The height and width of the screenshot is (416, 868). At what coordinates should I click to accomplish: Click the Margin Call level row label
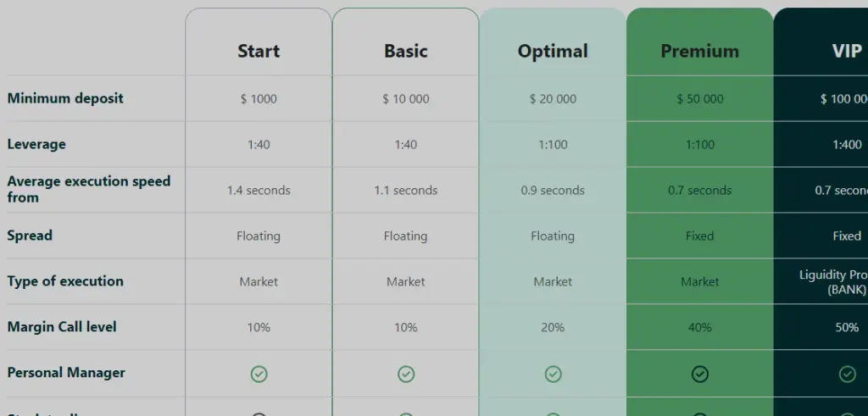pos(62,327)
